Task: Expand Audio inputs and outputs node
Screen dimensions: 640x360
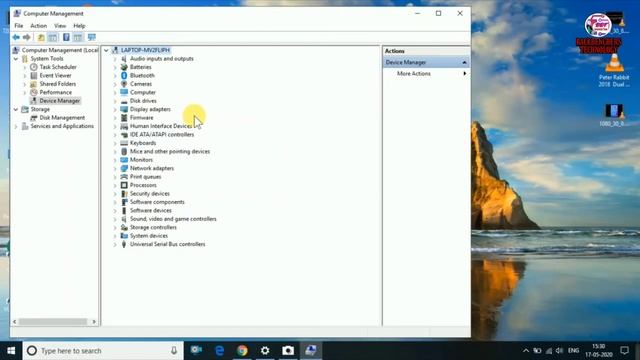Action: pos(115,59)
